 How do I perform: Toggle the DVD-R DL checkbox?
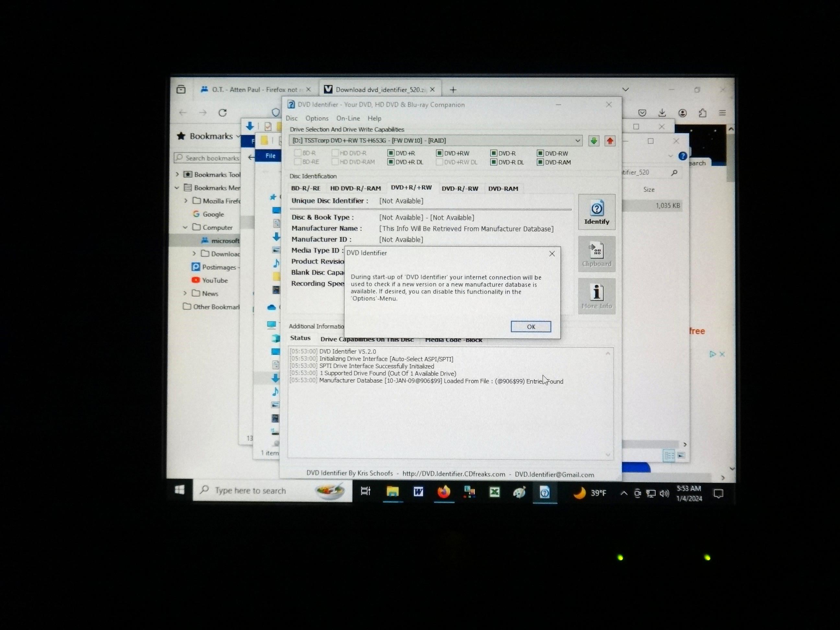pyautogui.click(x=493, y=162)
